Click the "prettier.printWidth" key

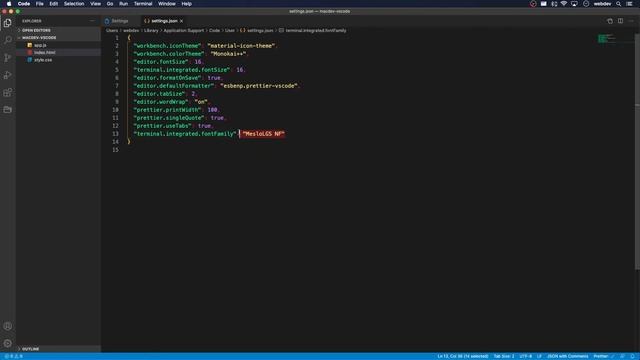(167, 110)
